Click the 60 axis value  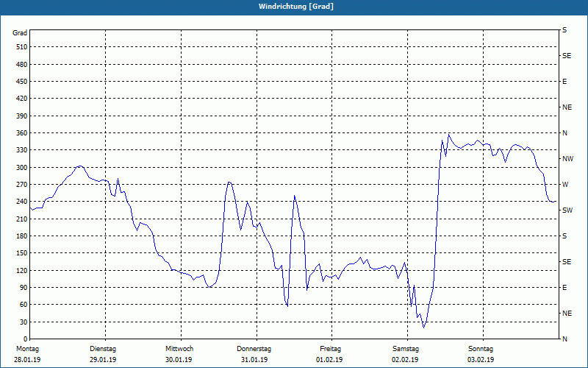pyautogui.click(x=24, y=305)
